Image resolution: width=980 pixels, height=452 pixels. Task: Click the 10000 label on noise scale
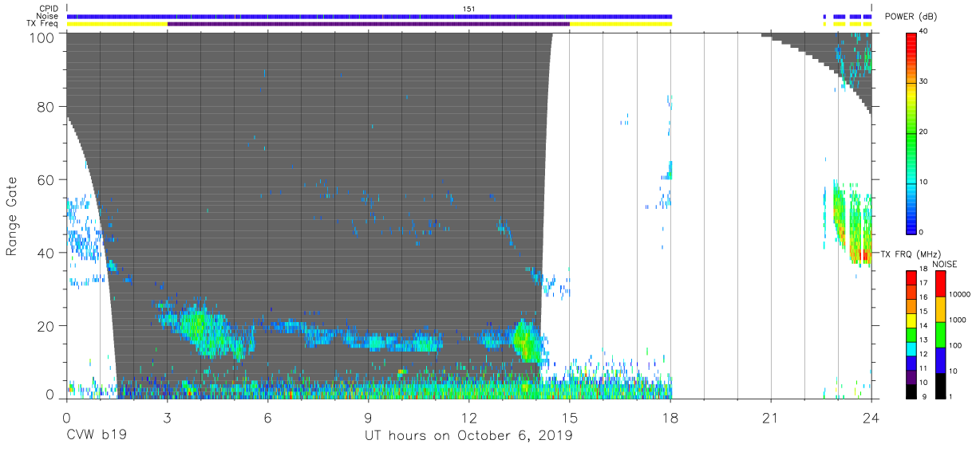pos(960,294)
